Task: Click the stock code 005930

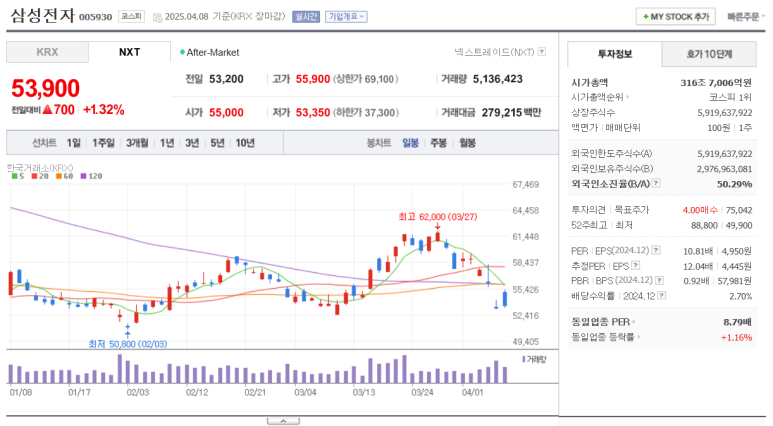Action: click(96, 17)
